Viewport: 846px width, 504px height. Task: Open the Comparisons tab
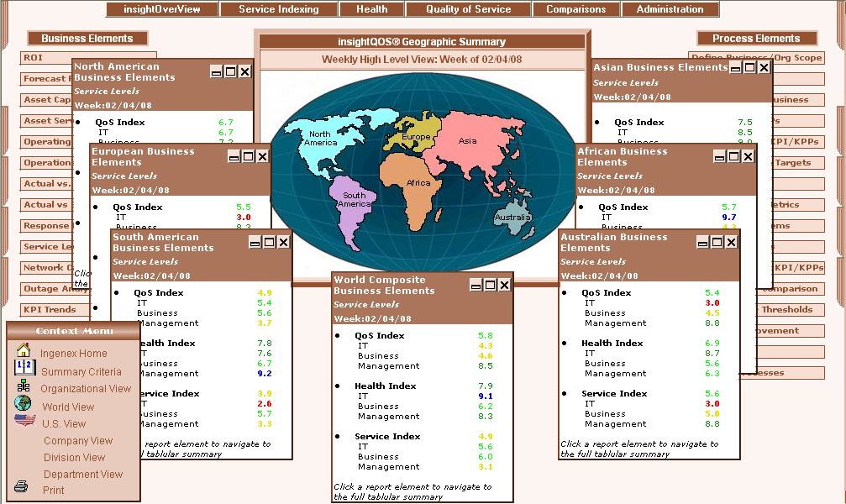[575, 9]
